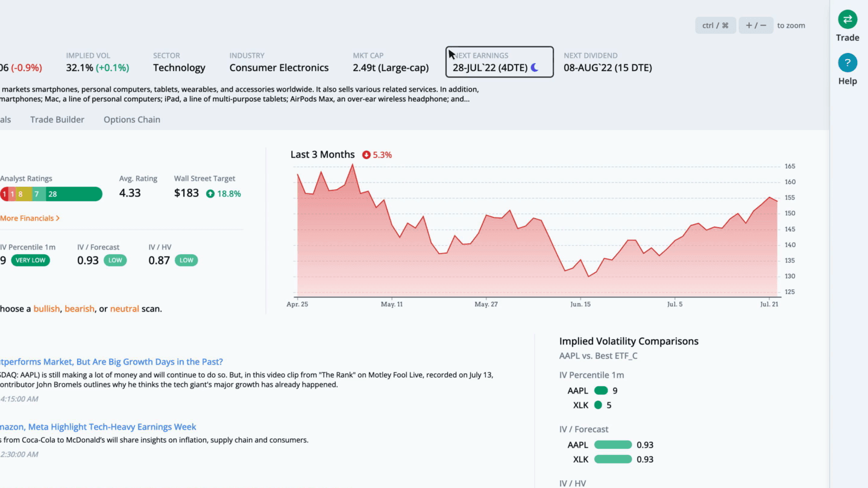Click the LOW badge next to 0.87
This screenshot has width=868, height=488.
186,260
